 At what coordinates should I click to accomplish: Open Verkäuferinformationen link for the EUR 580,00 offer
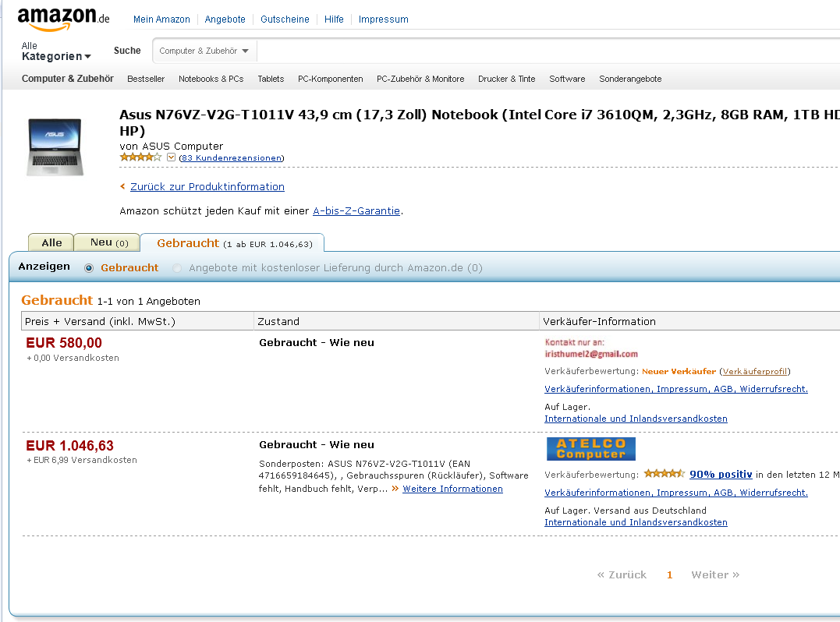click(x=676, y=389)
